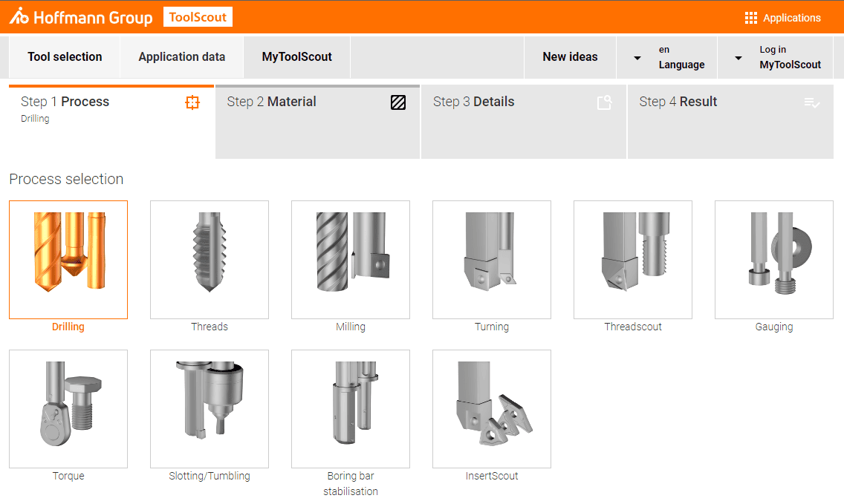Image resolution: width=844 pixels, height=504 pixels.
Task: Select the Drilling process tile
Action: click(x=68, y=260)
